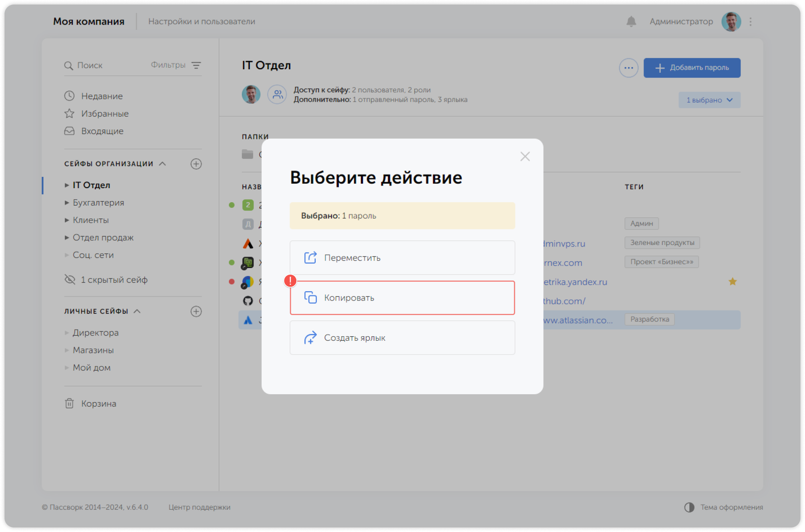Choose the Копировать action
This screenshot has height=532, width=805.
click(402, 298)
